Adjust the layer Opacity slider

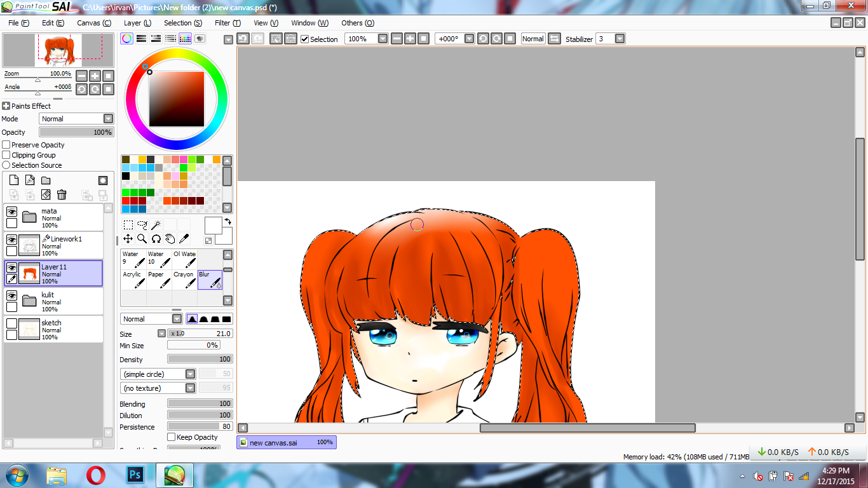click(x=76, y=132)
